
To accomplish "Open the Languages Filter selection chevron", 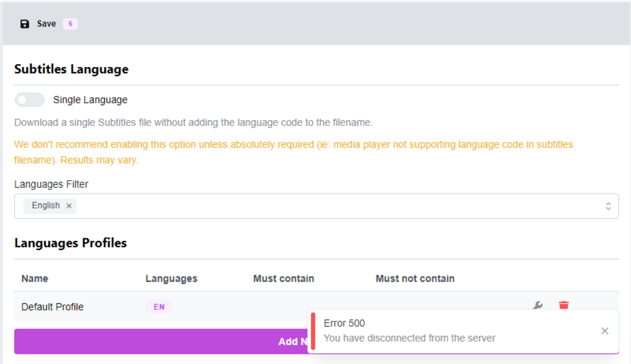I will (609, 206).
